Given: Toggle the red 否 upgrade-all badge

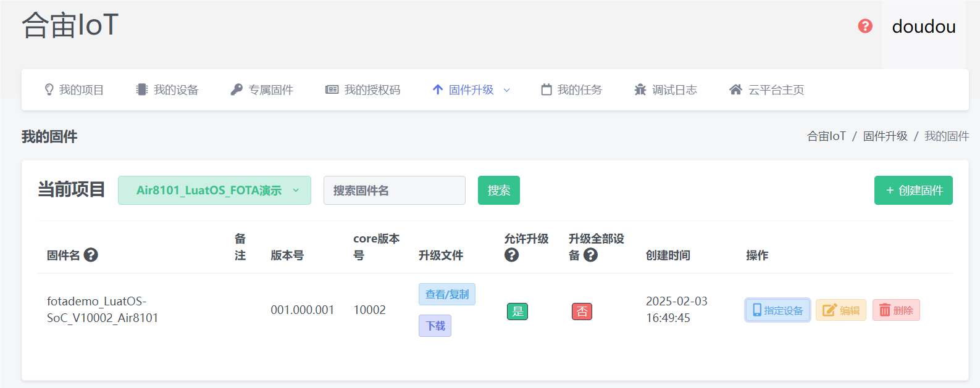Looking at the screenshot, I should click(582, 312).
